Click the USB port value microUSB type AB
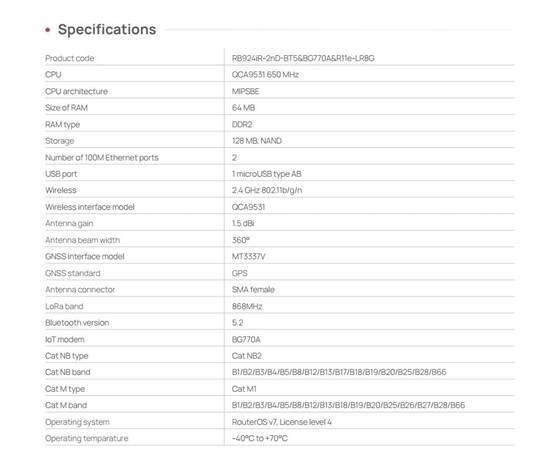 pyautogui.click(x=267, y=174)
